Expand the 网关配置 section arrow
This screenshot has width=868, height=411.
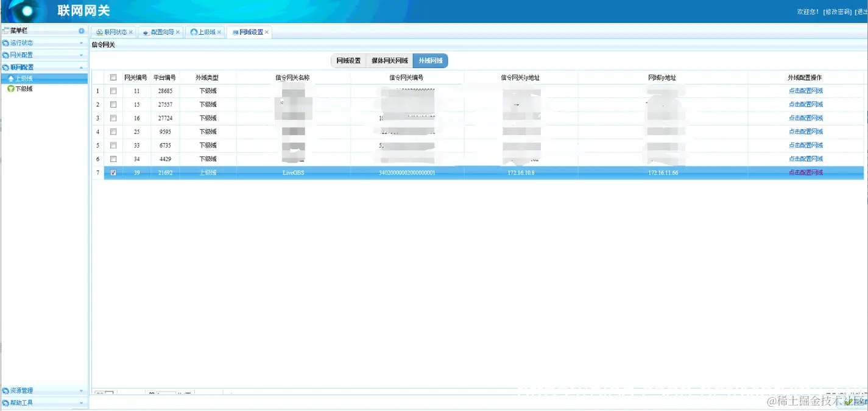(x=82, y=55)
